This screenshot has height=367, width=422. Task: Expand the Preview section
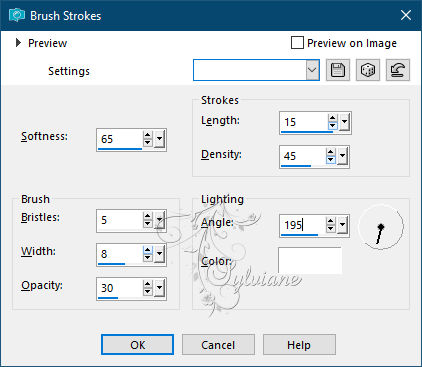[18, 43]
